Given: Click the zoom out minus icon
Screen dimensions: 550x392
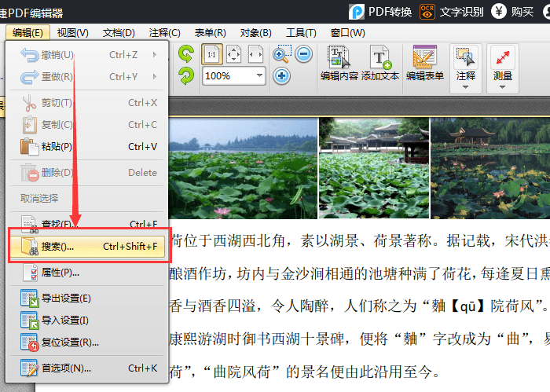Looking at the screenshot, I should click(x=303, y=54).
